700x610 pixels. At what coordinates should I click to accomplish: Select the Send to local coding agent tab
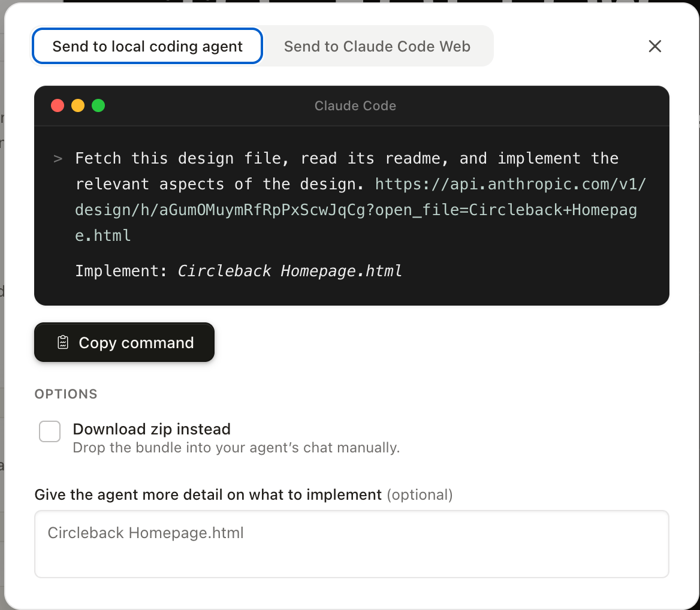[x=147, y=46]
